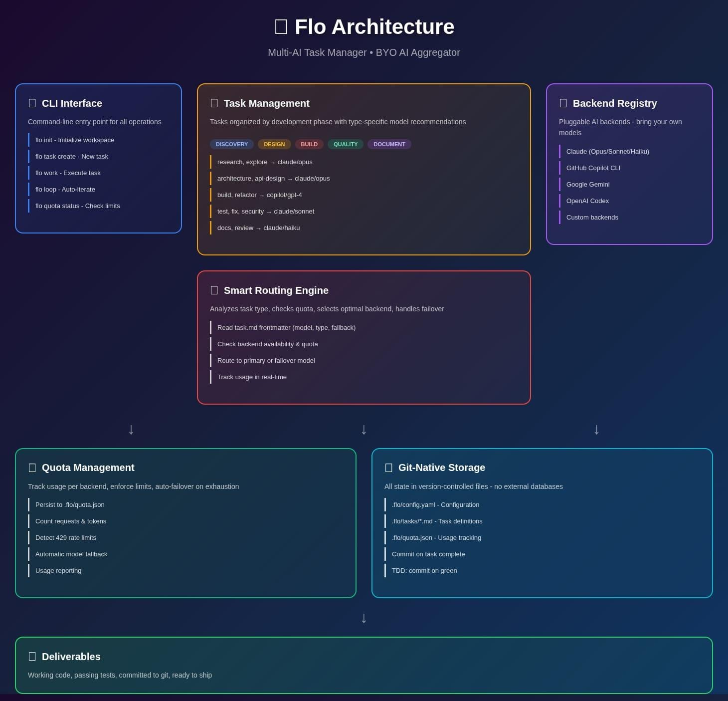Select the DISCOVERY phase badge
Screen dimensions: 728x701
click(x=232, y=144)
